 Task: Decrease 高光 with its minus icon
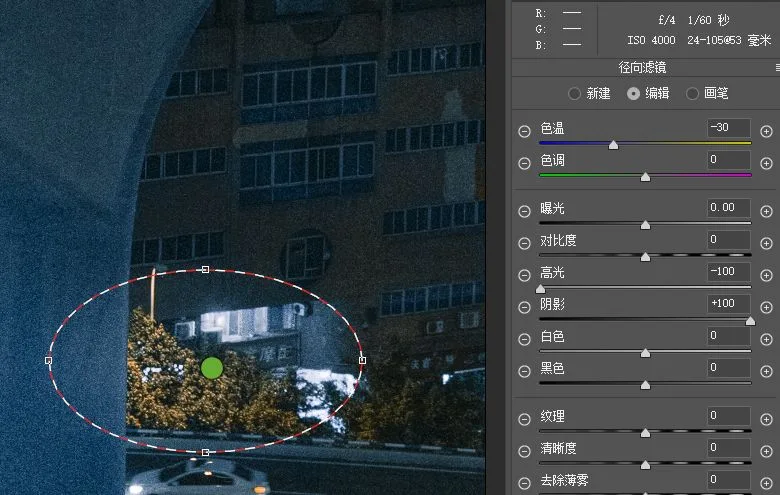[524, 275]
